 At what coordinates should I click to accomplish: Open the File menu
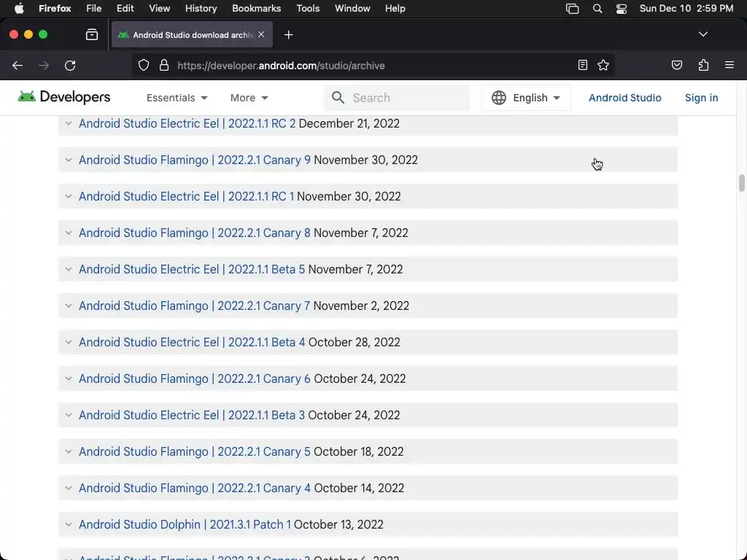pos(94,8)
